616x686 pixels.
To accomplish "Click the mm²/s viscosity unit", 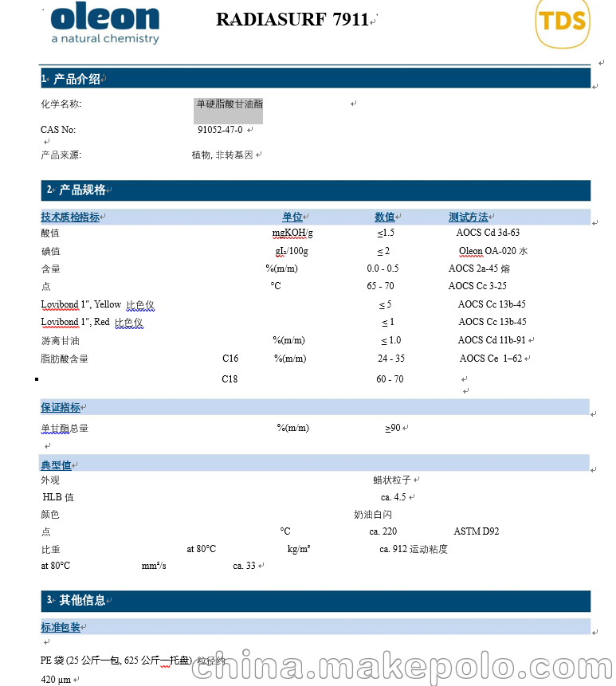I will 154,566.
